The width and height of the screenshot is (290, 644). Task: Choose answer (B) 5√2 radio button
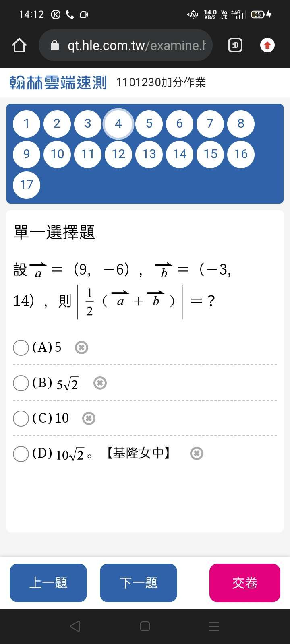[21, 383]
